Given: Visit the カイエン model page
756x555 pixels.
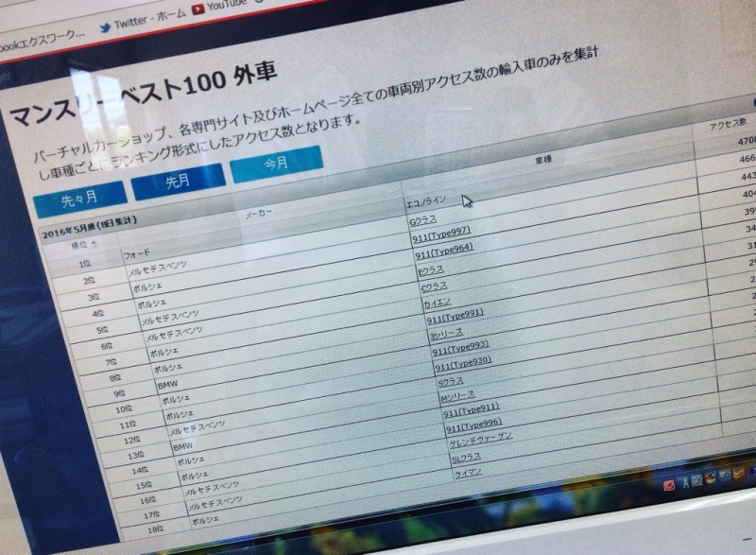Looking at the screenshot, I should point(437,304).
